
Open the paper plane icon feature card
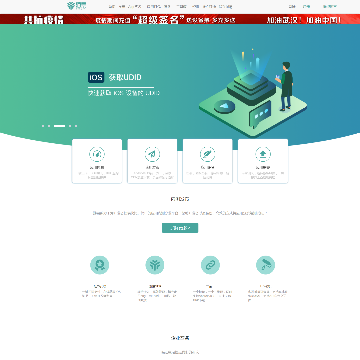click(152, 161)
